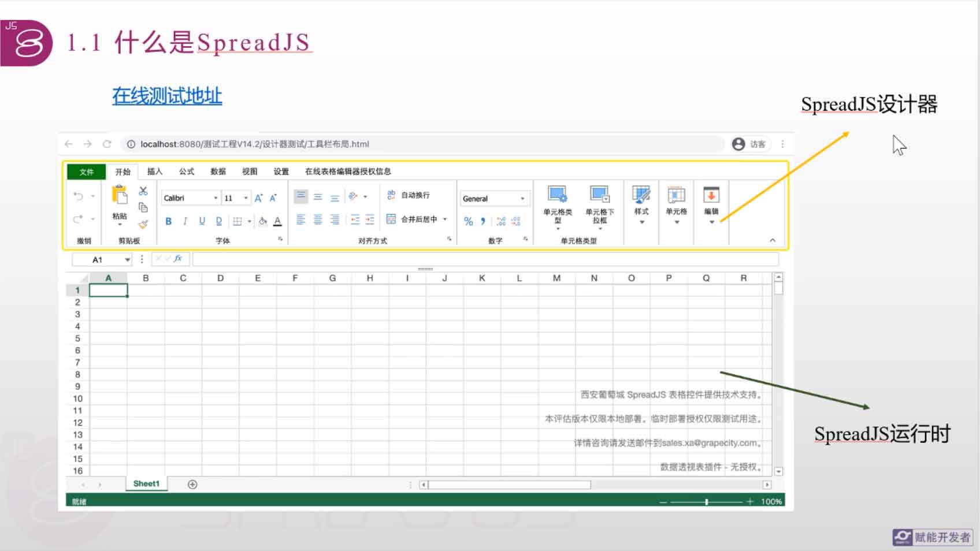Click the formula bar input field
Image resolution: width=980 pixels, height=551 pixels.
(x=485, y=259)
